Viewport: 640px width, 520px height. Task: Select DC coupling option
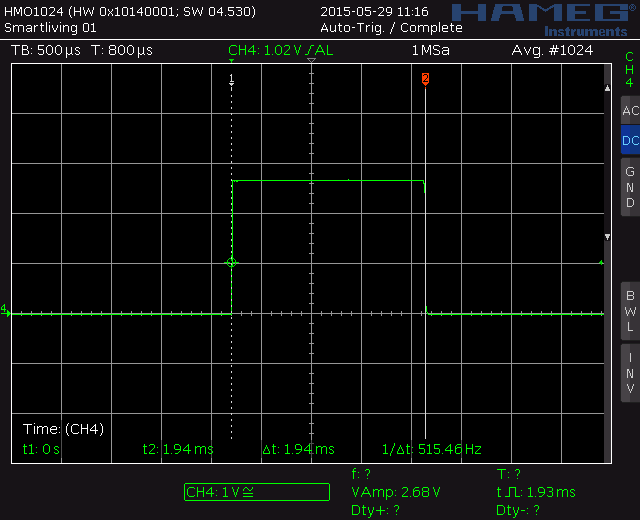coord(629,141)
